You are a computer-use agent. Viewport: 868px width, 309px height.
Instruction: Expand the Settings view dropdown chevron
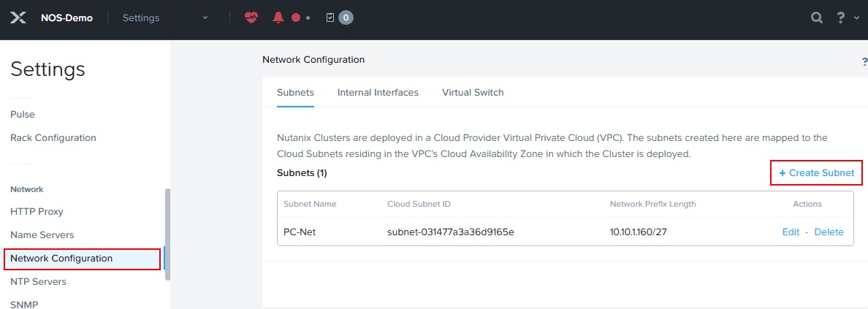tap(205, 18)
